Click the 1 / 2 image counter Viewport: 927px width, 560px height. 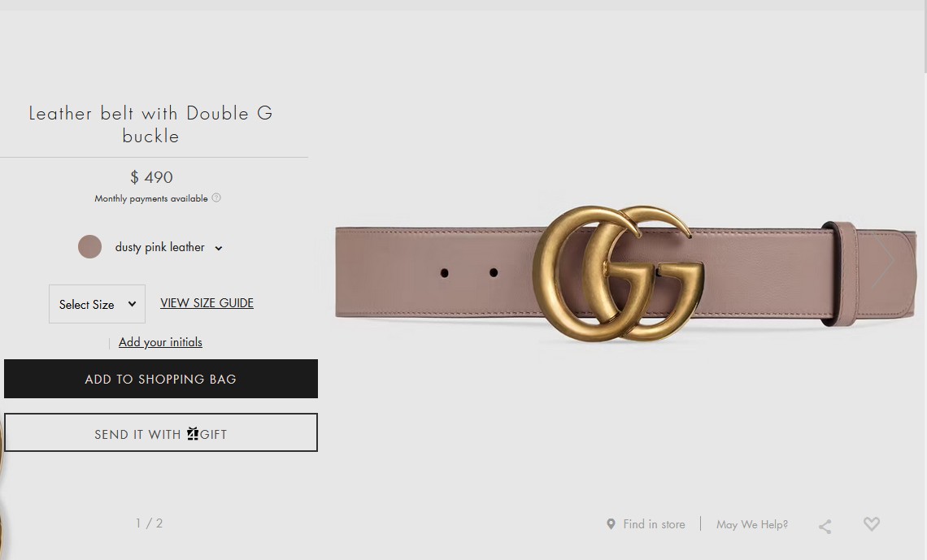149,523
